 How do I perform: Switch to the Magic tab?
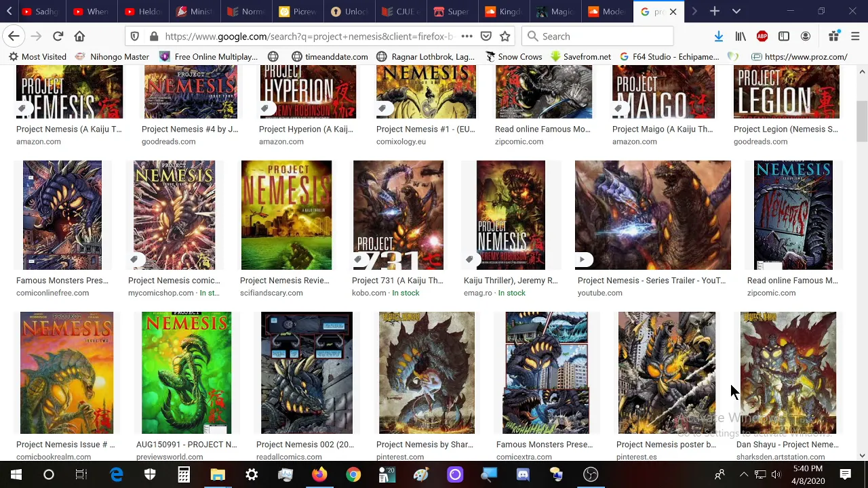[555, 12]
